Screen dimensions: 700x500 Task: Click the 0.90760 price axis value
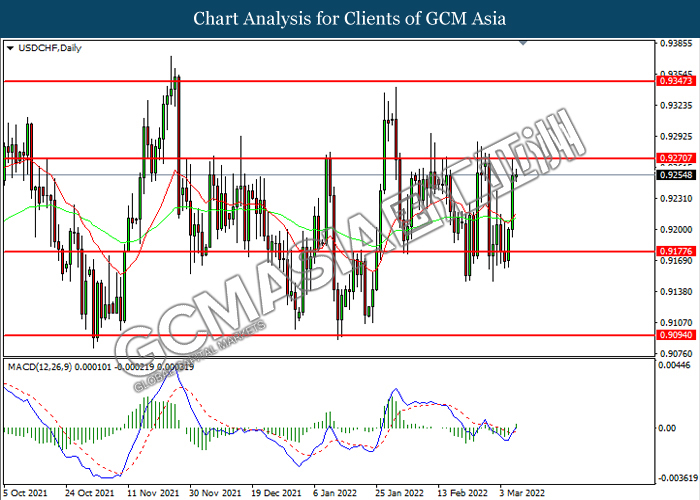pos(676,354)
